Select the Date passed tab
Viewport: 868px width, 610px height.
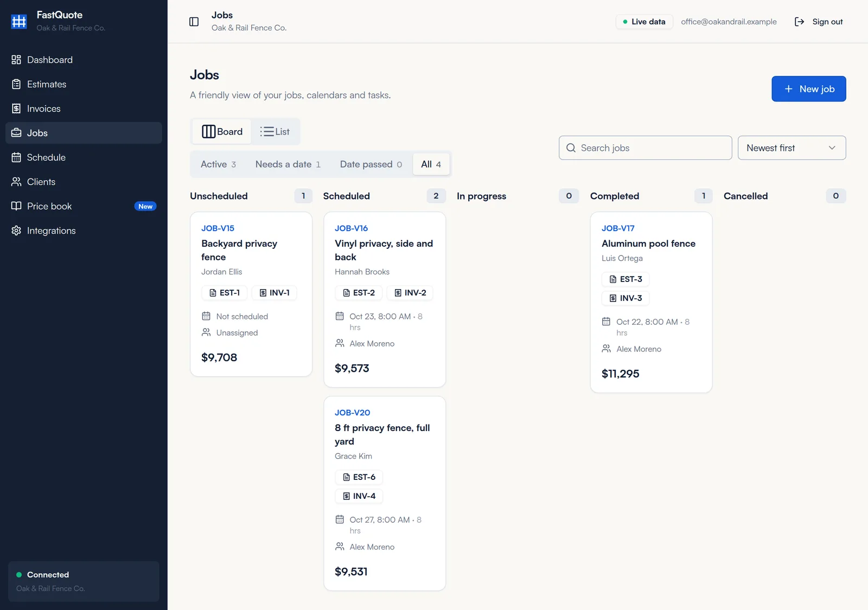pos(371,164)
